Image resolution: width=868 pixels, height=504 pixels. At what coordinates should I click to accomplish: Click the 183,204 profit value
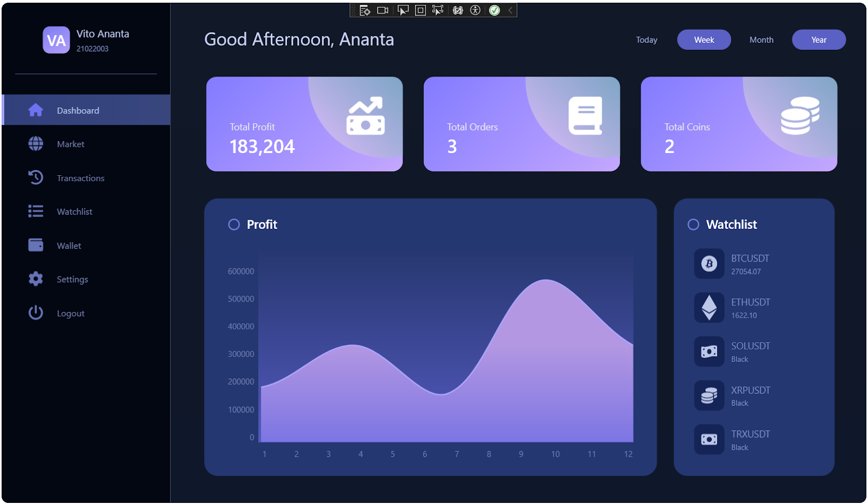(262, 146)
